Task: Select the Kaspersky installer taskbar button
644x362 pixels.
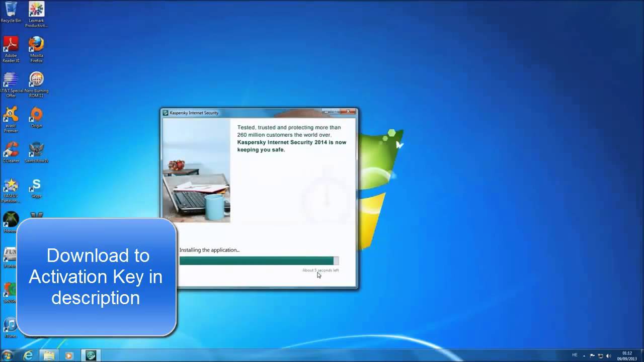Action: coord(90,355)
